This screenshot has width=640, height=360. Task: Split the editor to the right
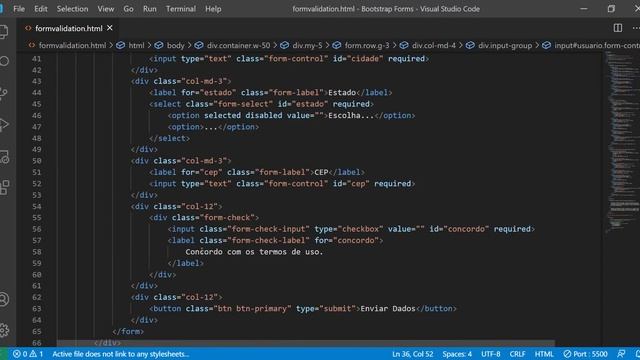[618, 28]
